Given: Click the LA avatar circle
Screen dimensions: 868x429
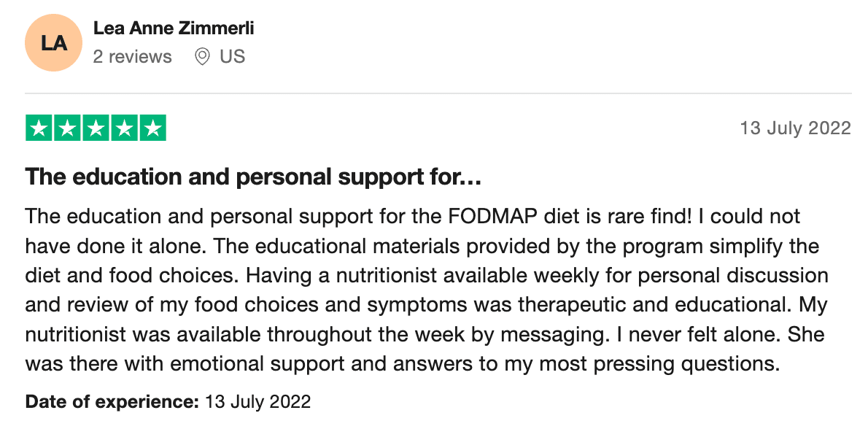Looking at the screenshot, I should pos(54,42).
